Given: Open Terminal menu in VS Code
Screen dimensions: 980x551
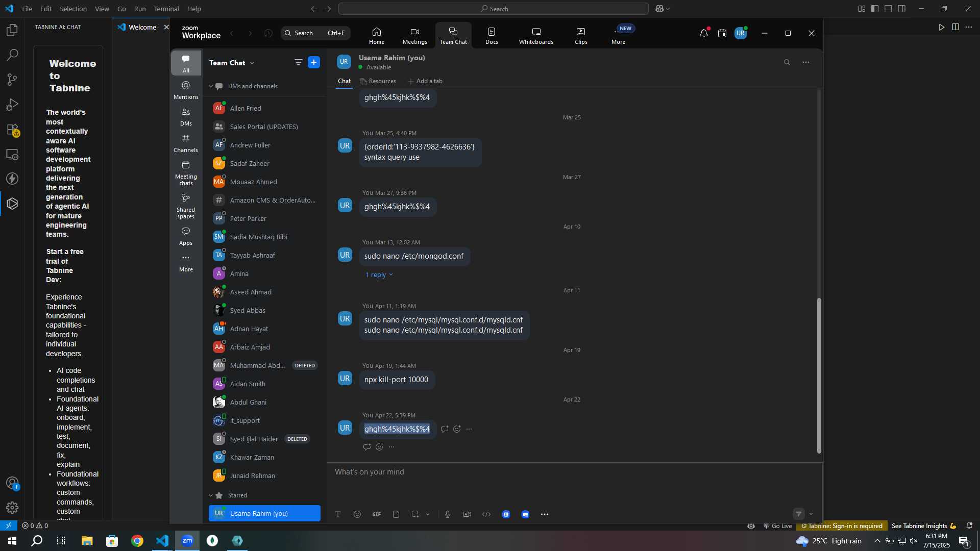Looking at the screenshot, I should pyautogui.click(x=166, y=9).
